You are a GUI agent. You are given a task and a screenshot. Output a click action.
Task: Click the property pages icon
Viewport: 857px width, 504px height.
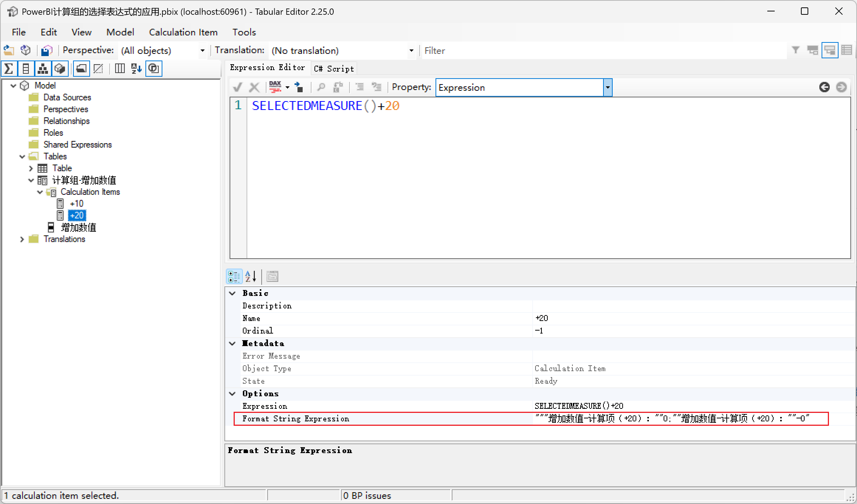pyautogui.click(x=272, y=276)
